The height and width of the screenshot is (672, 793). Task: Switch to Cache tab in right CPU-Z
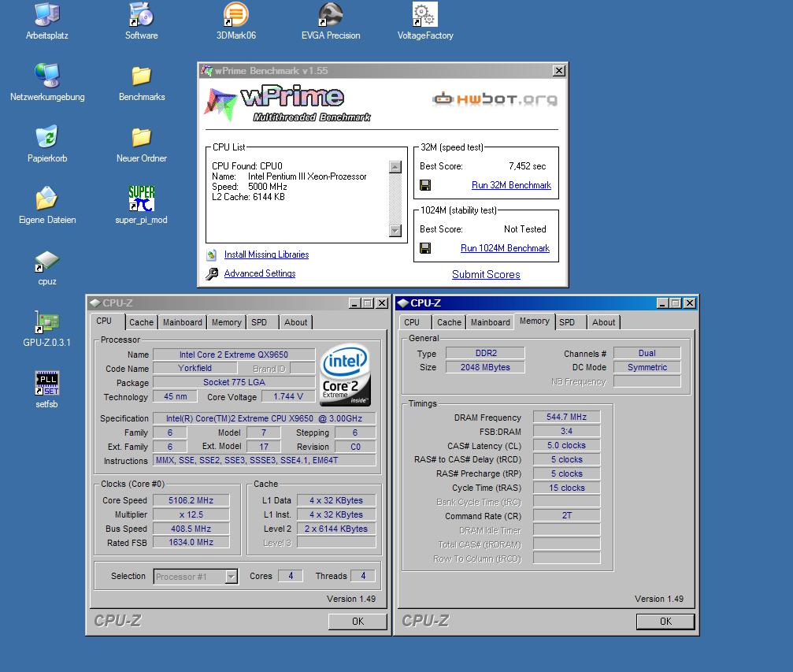449,322
